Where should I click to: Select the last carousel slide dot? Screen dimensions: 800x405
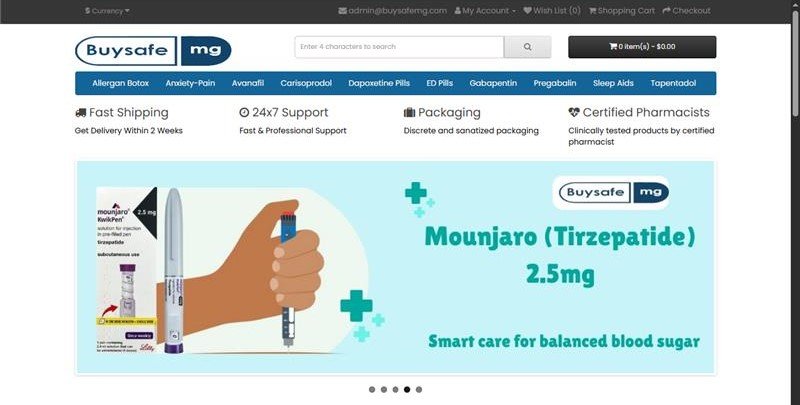pos(419,390)
